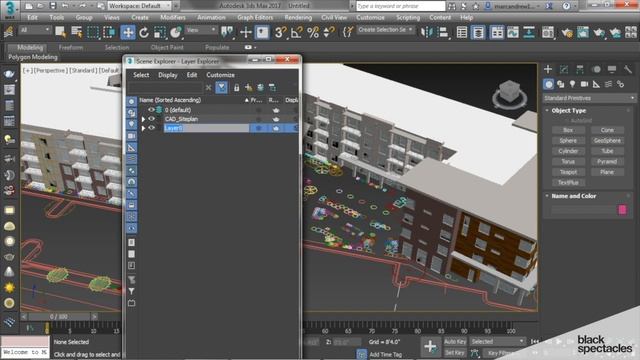
Task: Open the selection filter All dropdown
Action: tap(35, 30)
